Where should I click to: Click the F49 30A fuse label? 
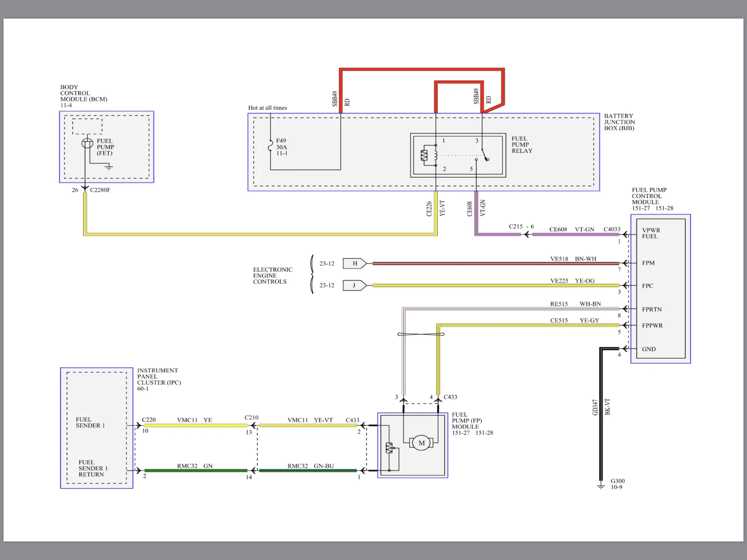click(282, 147)
